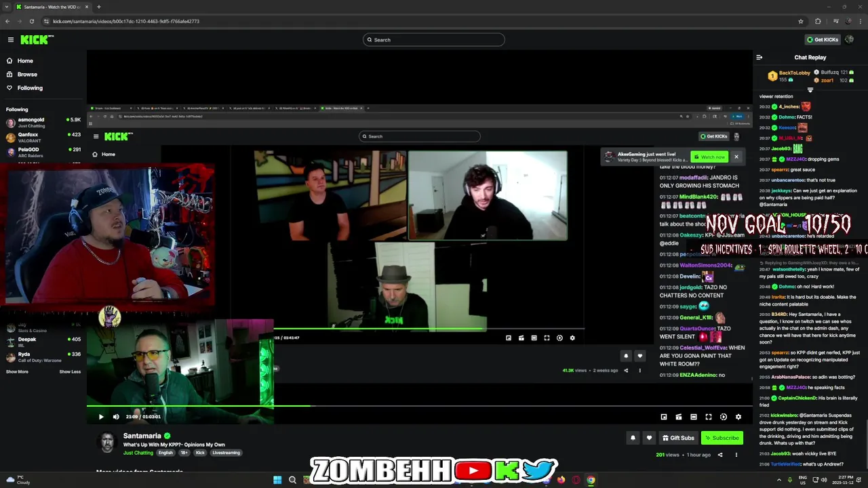Image resolution: width=868 pixels, height=488 pixels.
Task: Click the English tag
Action: point(166,453)
